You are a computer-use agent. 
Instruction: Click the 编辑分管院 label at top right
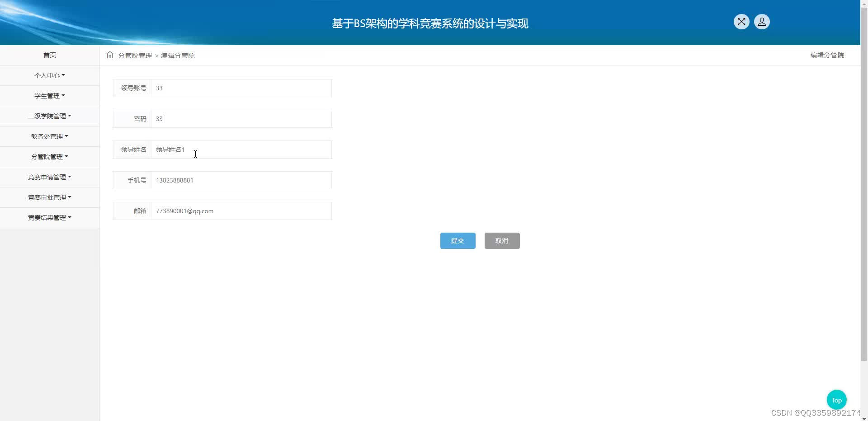click(827, 55)
